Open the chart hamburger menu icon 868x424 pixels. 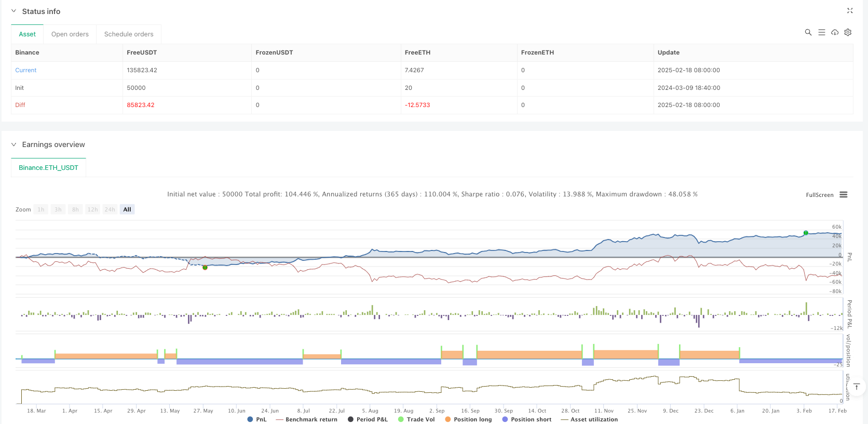click(x=844, y=195)
